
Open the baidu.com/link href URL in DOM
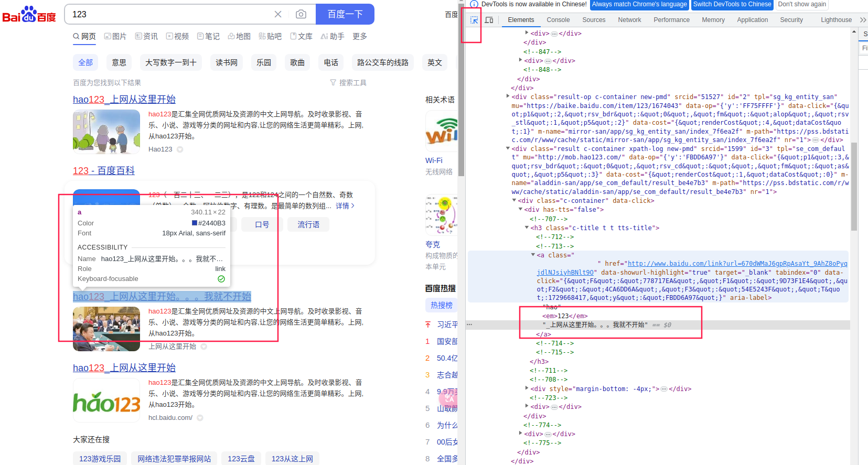pyautogui.click(x=692, y=268)
